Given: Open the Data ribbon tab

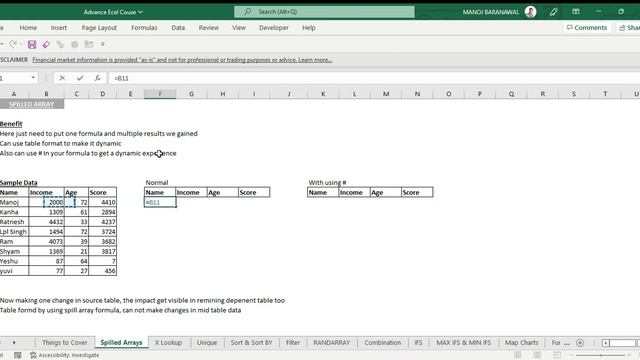Looking at the screenshot, I should pyautogui.click(x=178, y=28).
